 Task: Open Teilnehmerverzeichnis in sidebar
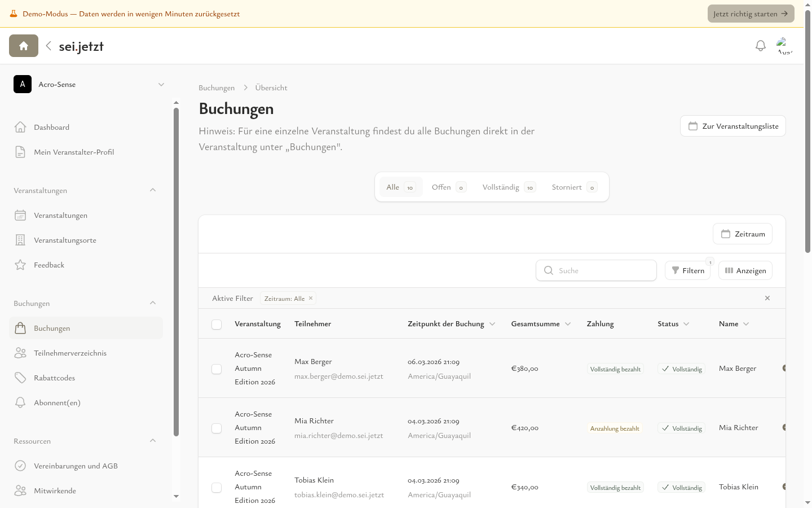coord(70,353)
